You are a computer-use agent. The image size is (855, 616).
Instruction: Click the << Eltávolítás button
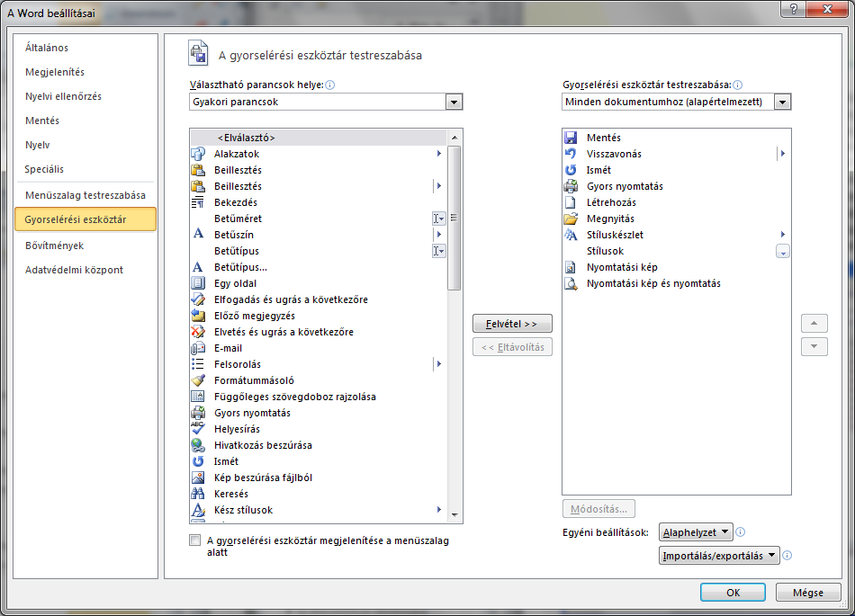coord(512,347)
